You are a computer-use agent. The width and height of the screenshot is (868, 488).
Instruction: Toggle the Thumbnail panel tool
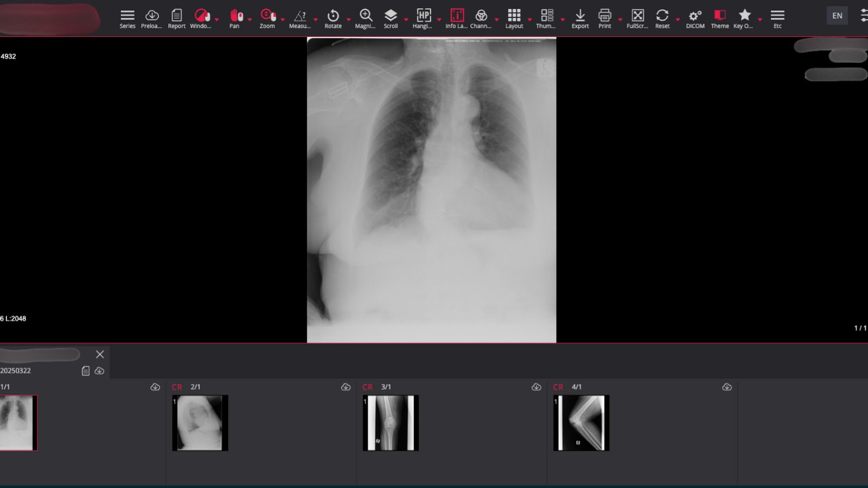(546, 18)
